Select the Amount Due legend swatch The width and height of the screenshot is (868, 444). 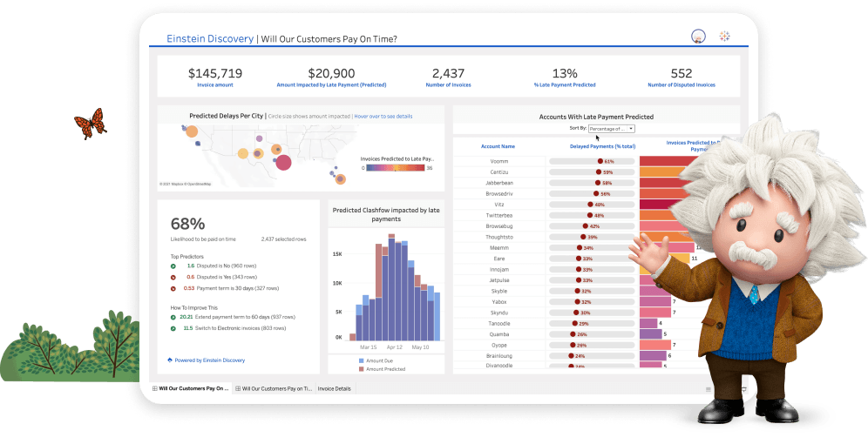362,360
